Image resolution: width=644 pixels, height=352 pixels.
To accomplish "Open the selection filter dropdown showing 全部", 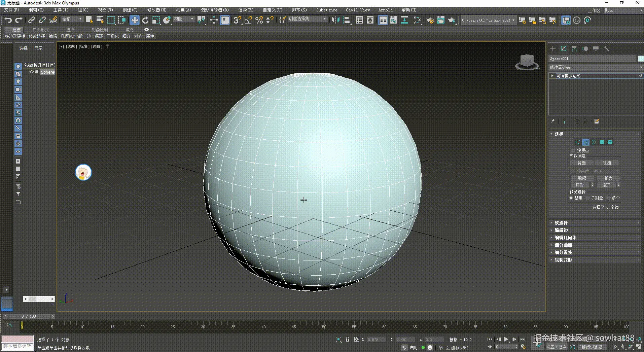I will (72, 19).
